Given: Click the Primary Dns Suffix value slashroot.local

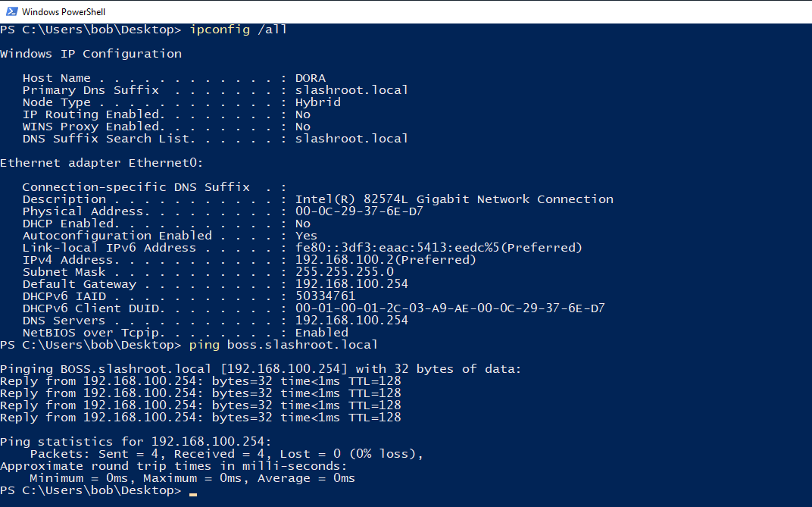Looking at the screenshot, I should pyautogui.click(x=351, y=90).
